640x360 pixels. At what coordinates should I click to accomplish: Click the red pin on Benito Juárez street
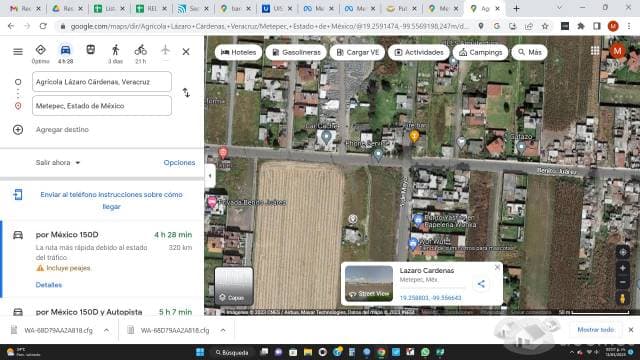tap(223, 153)
